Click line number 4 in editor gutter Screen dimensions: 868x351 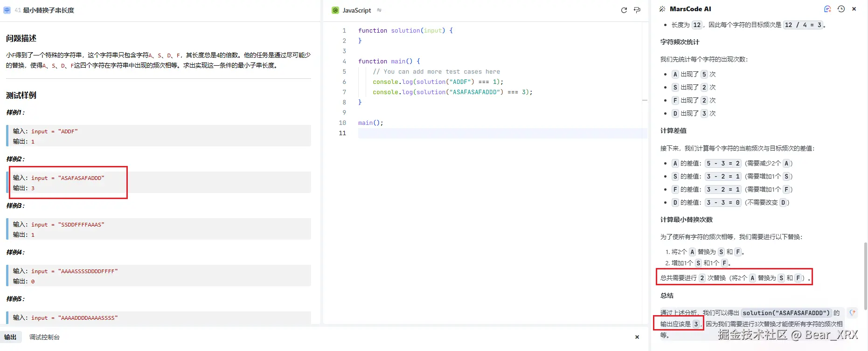tap(344, 61)
